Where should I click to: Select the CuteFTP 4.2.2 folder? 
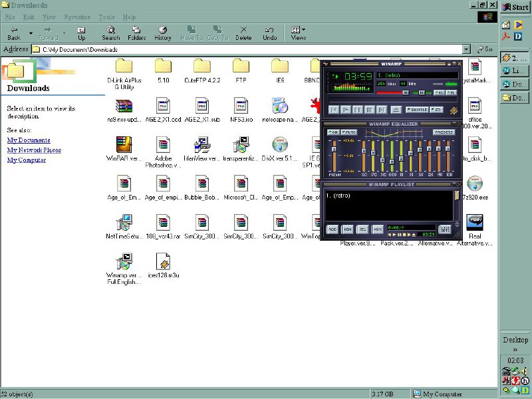[x=202, y=70]
